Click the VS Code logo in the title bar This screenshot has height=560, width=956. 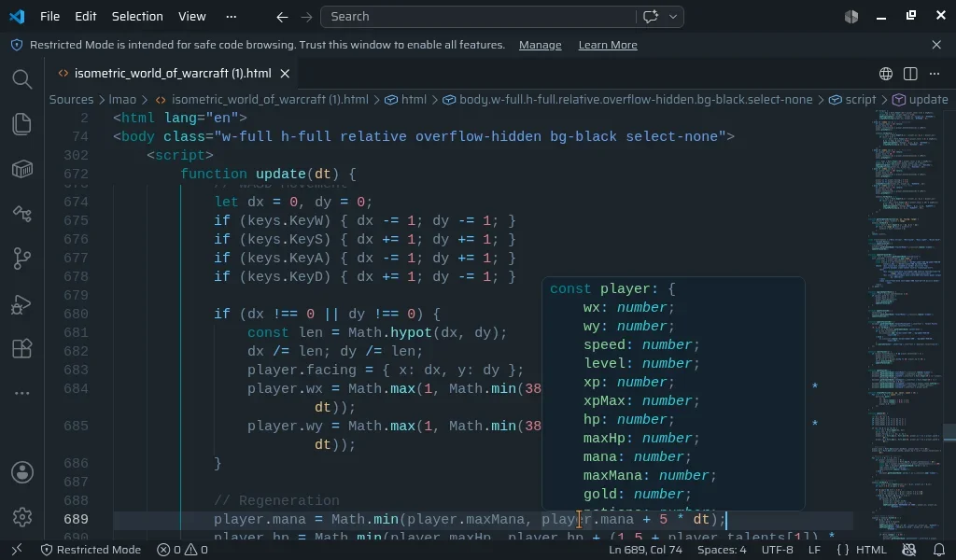(x=17, y=17)
